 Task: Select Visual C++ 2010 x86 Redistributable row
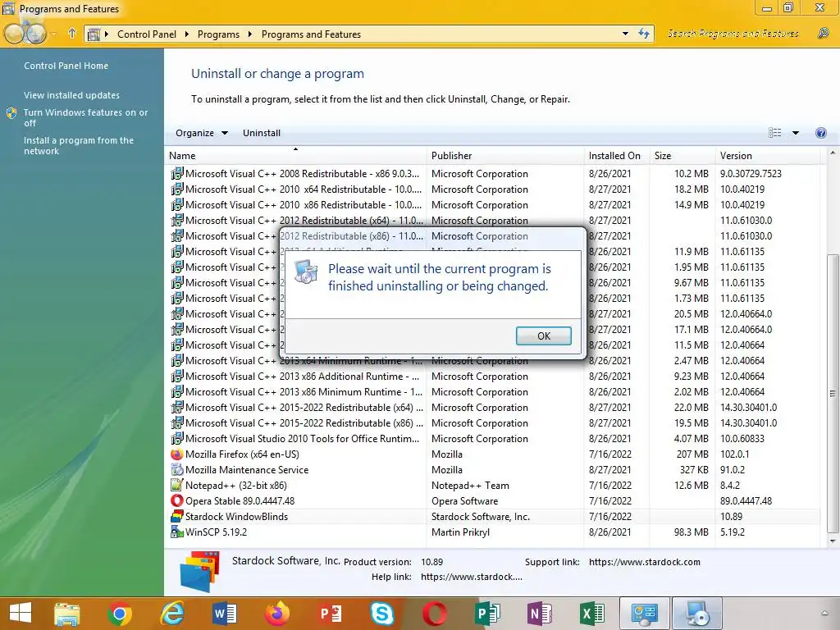[x=492, y=204]
